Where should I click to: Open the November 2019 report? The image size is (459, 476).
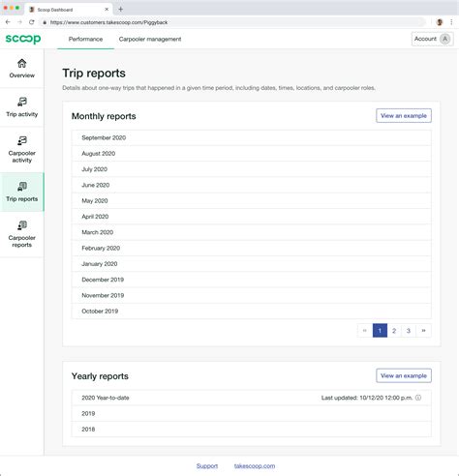(x=252, y=295)
